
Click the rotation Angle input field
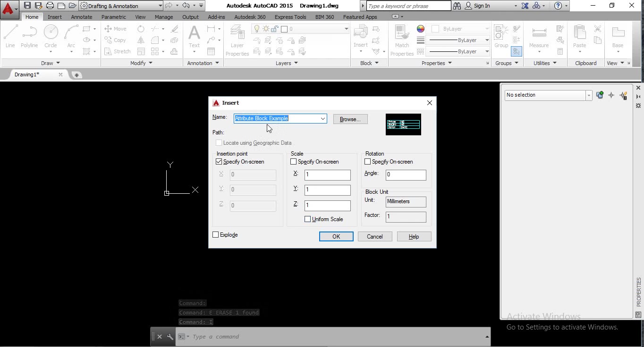[x=406, y=175]
